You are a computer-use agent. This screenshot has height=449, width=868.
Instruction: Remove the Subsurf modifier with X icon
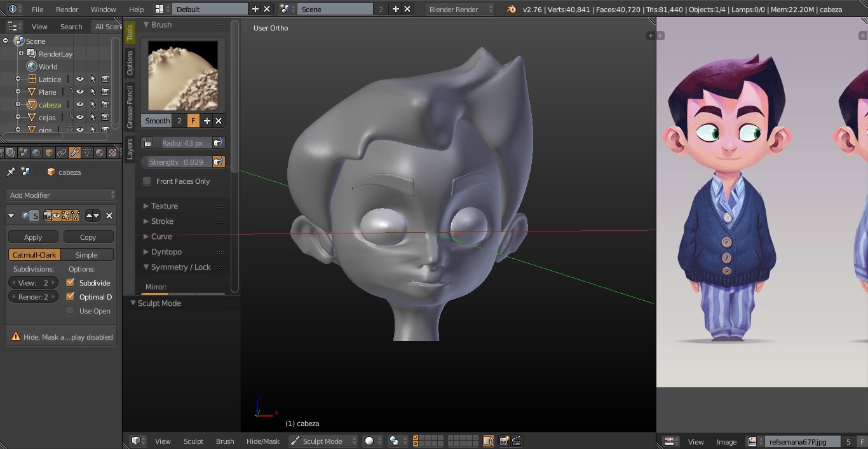(109, 216)
